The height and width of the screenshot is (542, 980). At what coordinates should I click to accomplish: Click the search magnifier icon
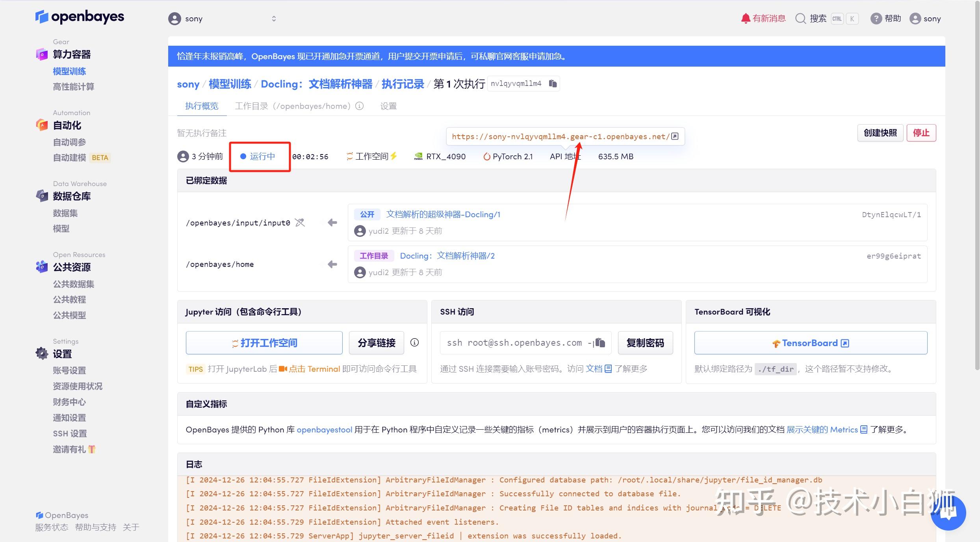(800, 19)
